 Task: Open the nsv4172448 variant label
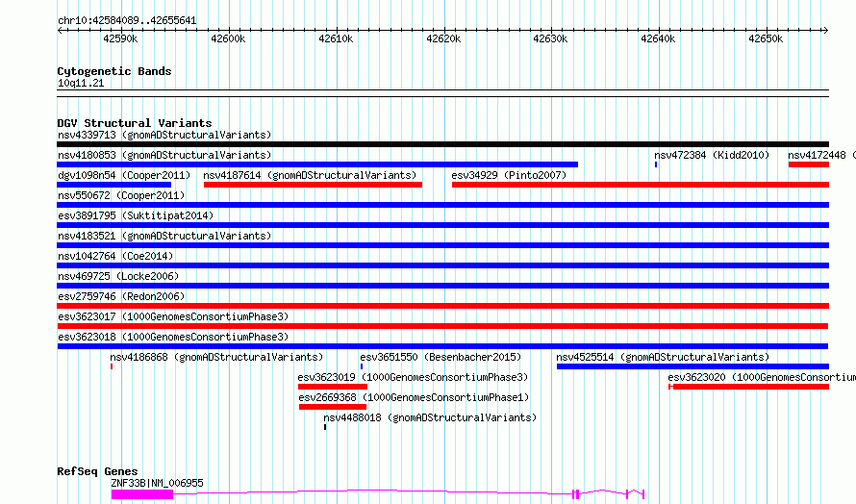click(821, 155)
